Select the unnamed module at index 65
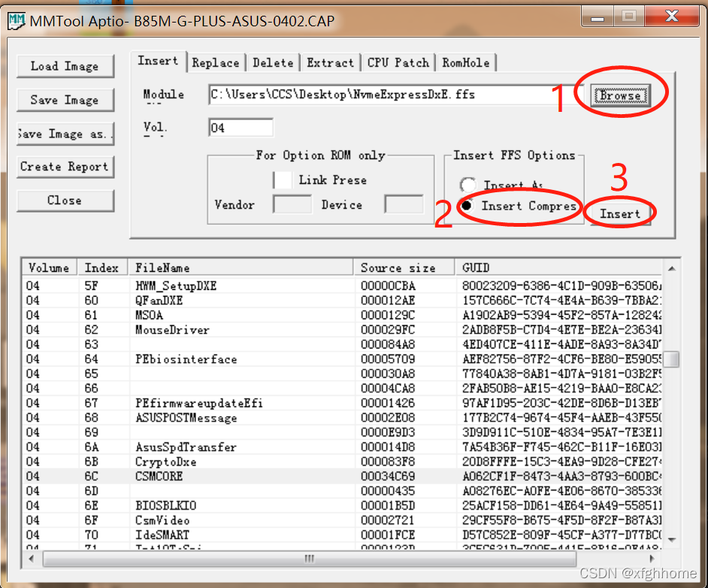 [x=342, y=374]
